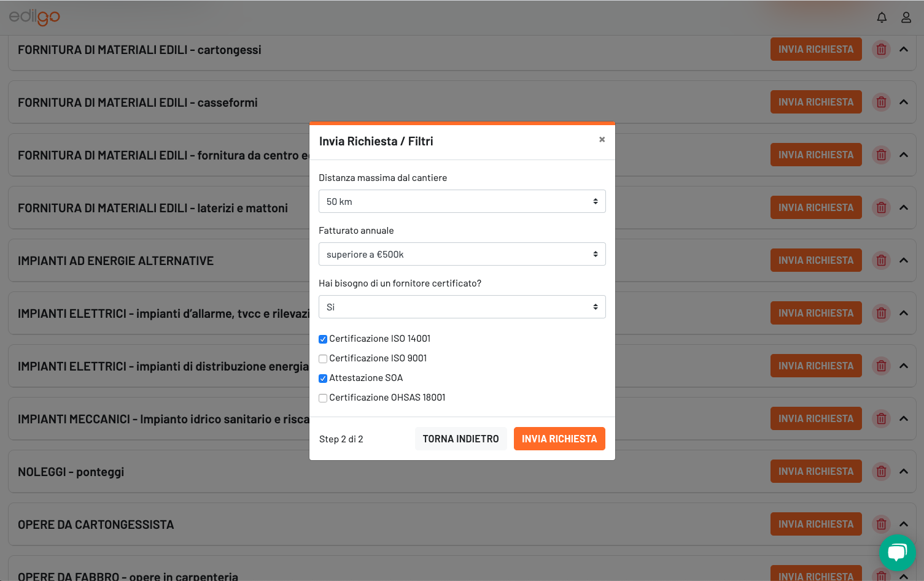Open the Distanza massima dal cantiere dropdown

(x=462, y=201)
